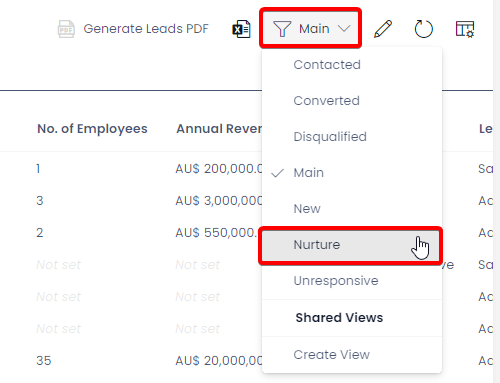Select the Contacted view
Image resolution: width=500 pixels, height=383 pixels.
point(352,65)
